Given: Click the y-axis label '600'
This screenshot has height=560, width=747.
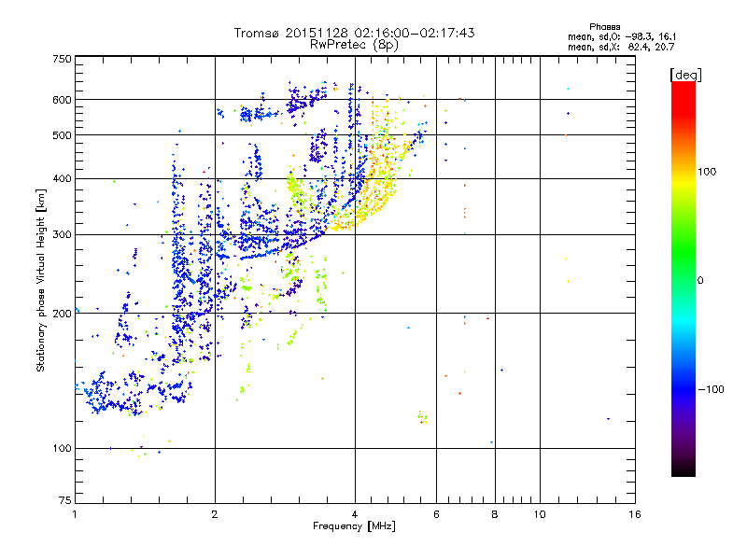Looking at the screenshot, I should click(62, 100).
